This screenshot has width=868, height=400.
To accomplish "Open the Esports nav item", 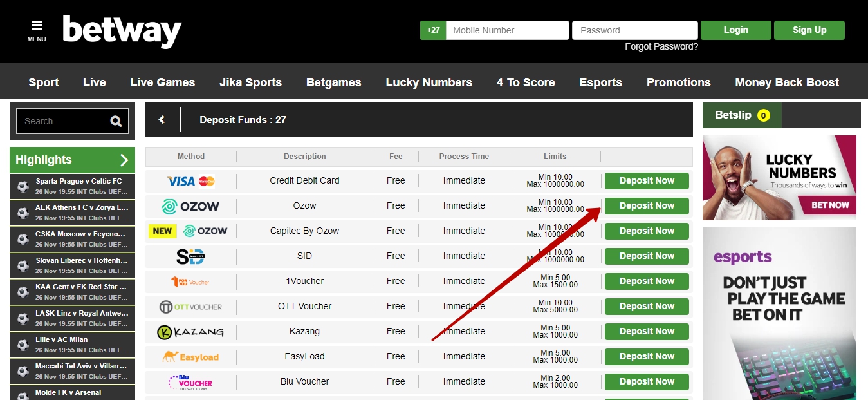I will coord(601,82).
